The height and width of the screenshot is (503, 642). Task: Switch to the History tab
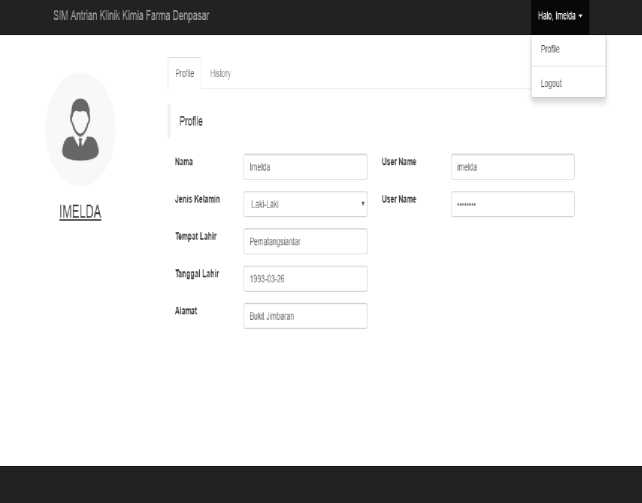(x=220, y=74)
